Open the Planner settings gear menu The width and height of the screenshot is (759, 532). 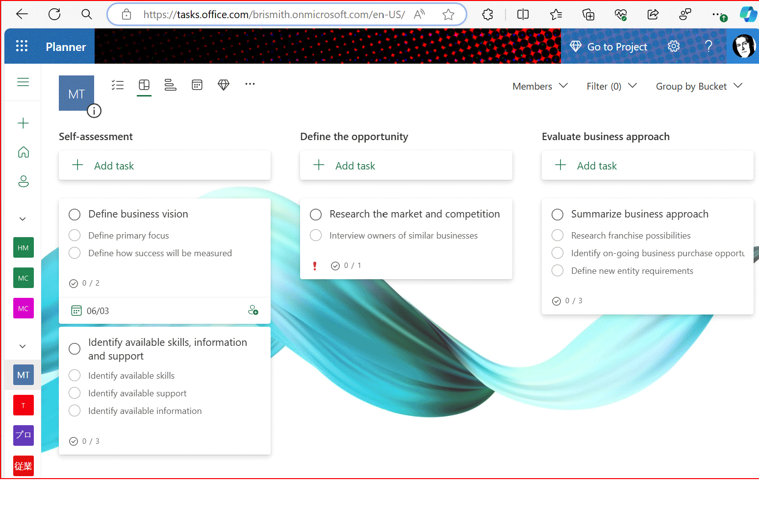click(674, 46)
